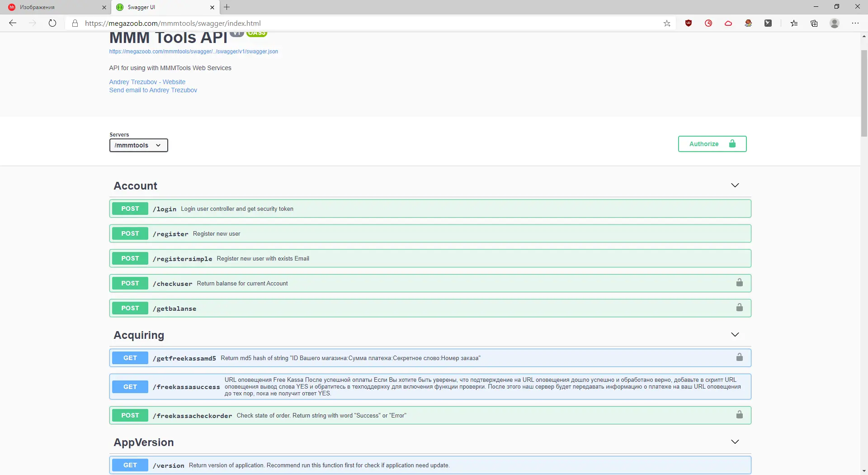Open the dark gray bird extension
The height and width of the screenshot is (475, 868).
point(768,23)
